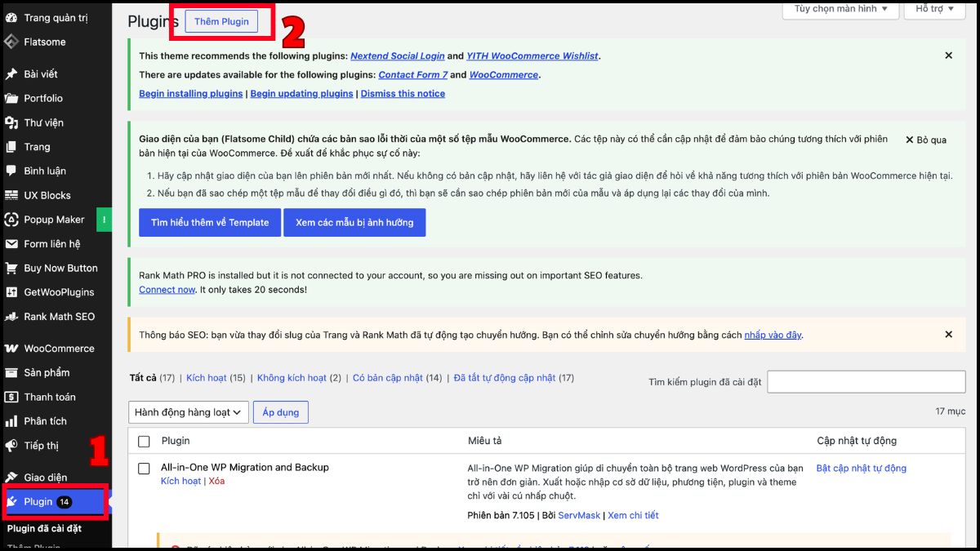Click the Miêu tả column header

click(484, 441)
